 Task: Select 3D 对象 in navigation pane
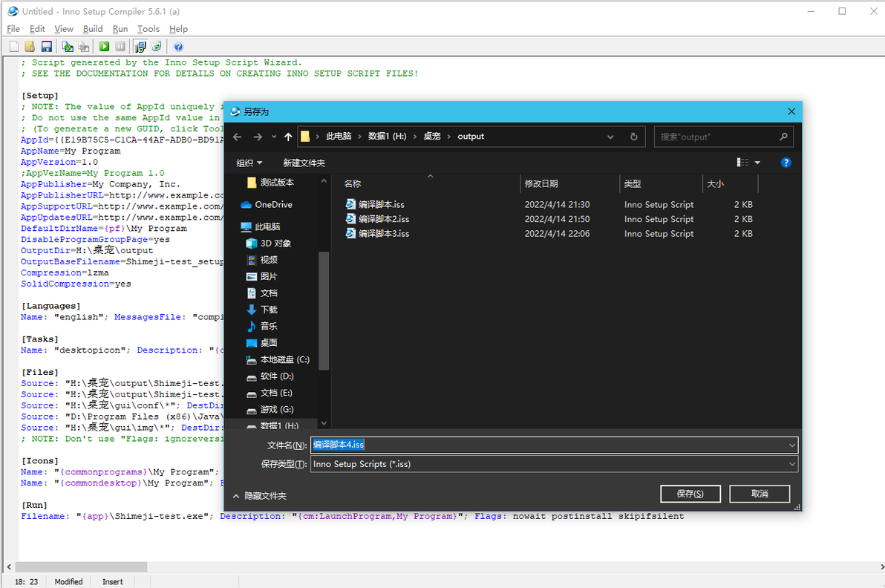269,244
